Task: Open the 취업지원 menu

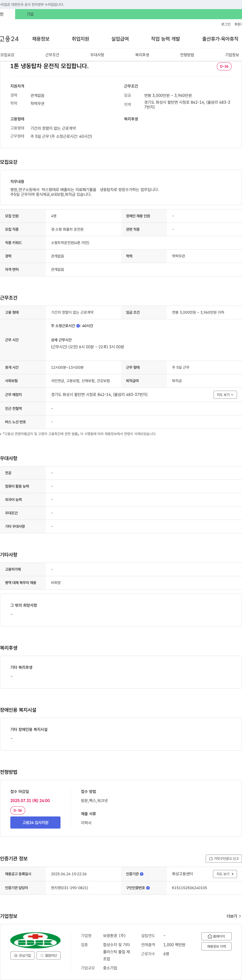Action: (80, 39)
